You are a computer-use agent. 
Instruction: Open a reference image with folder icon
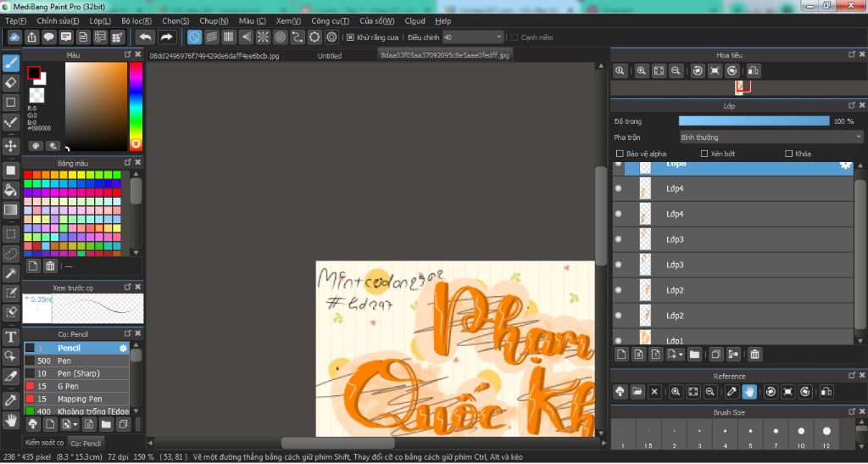[x=637, y=391]
